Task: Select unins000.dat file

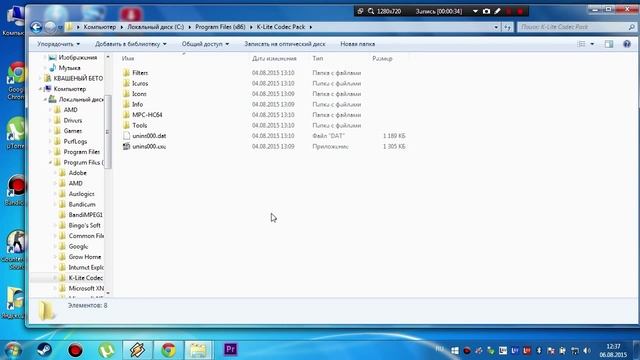Action: click(149, 136)
